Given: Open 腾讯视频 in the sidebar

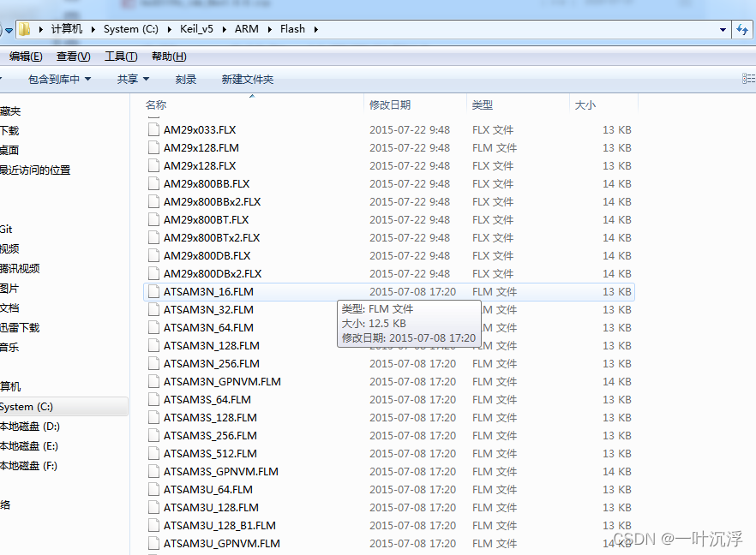Looking at the screenshot, I should pos(20,268).
